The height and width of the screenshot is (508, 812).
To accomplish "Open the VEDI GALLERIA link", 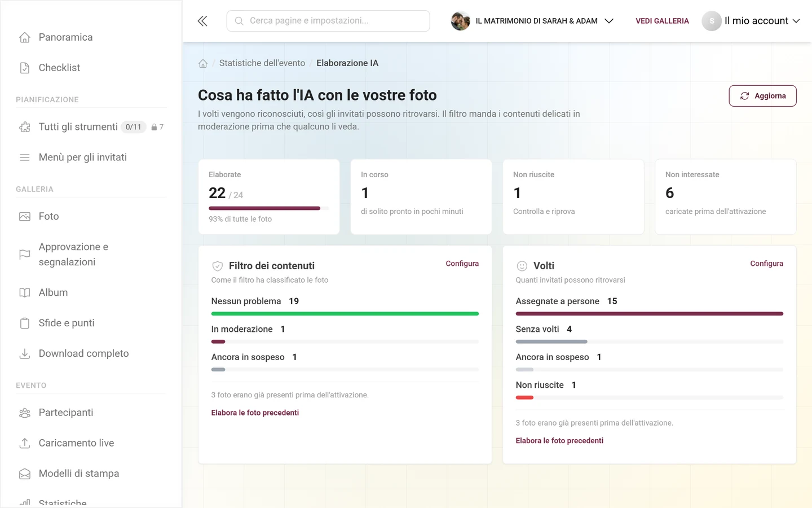I will point(662,21).
